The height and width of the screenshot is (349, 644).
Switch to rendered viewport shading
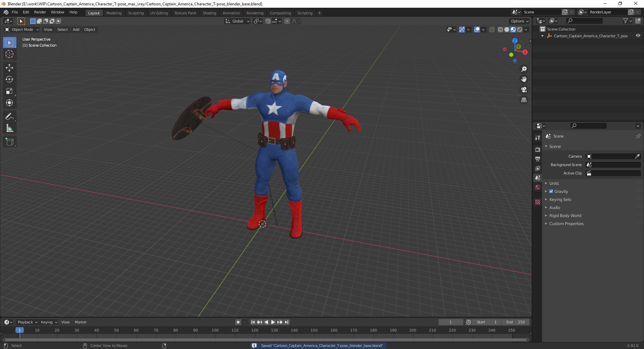520,30
